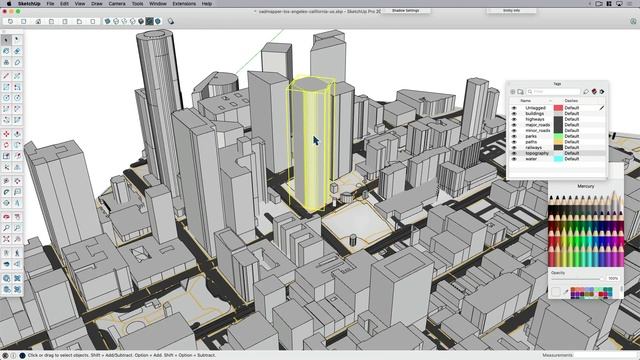Expand the Entity Info tray
Viewport: 640px width, 360px height.
pos(511,11)
